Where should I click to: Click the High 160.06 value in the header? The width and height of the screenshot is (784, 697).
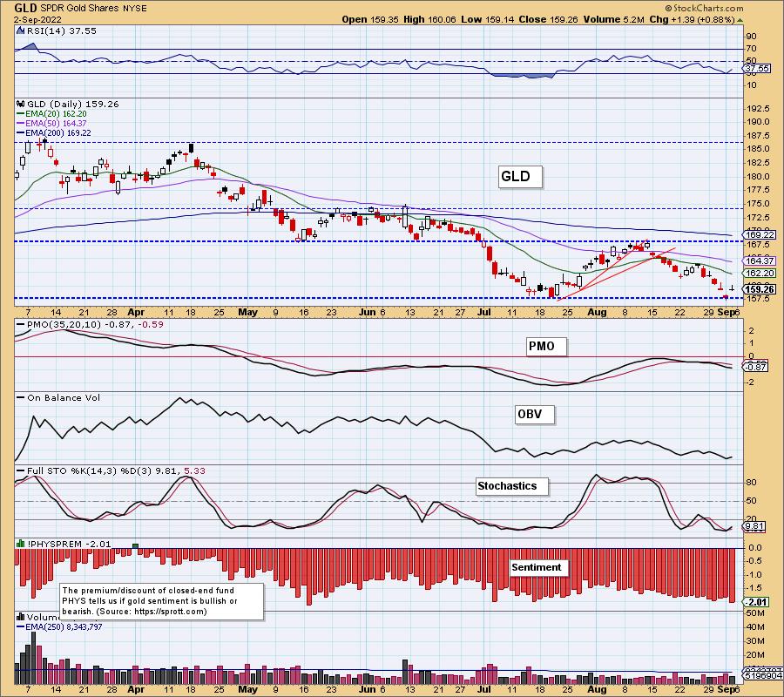point(430,19)
